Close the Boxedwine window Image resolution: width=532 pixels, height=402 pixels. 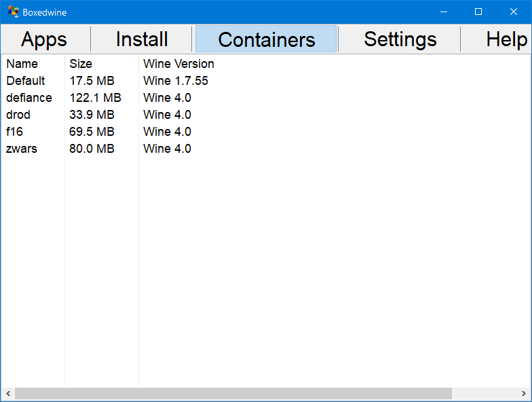pos(514,12)
